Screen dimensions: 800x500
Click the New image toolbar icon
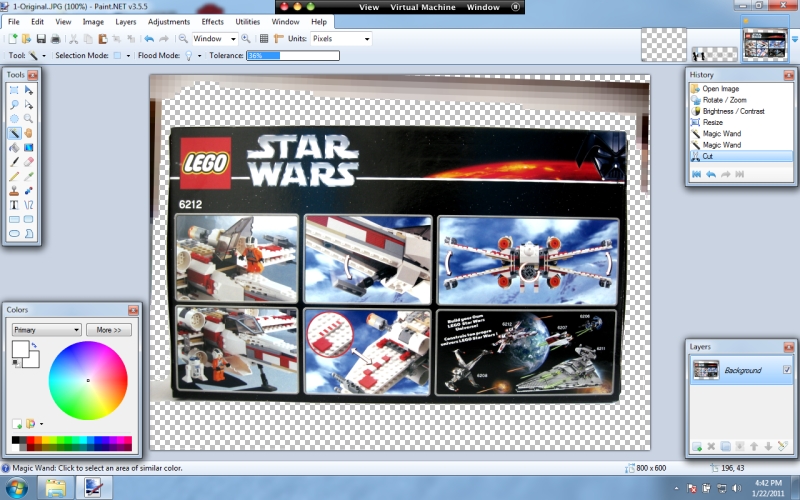click(x=12, y=39)
